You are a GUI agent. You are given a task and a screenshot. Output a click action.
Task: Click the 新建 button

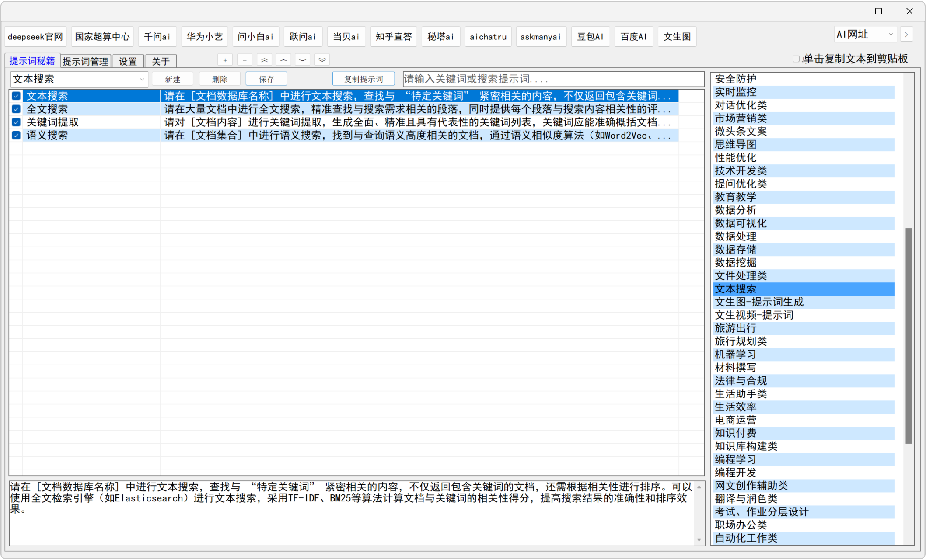[173, 79]
